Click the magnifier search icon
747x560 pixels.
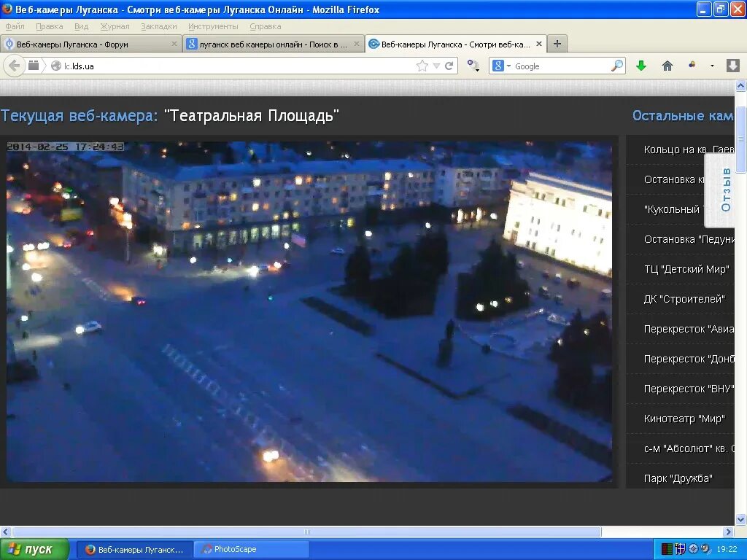pos(617,66)
